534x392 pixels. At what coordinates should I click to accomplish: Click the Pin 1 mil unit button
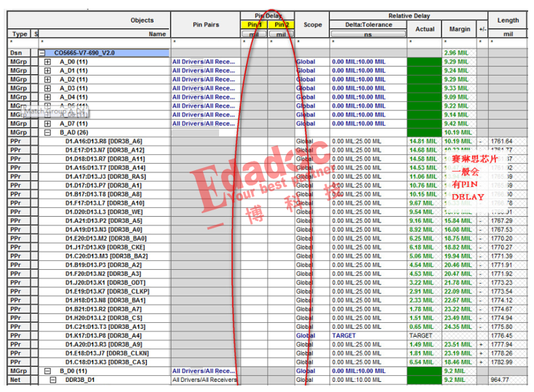coord(254,34)
